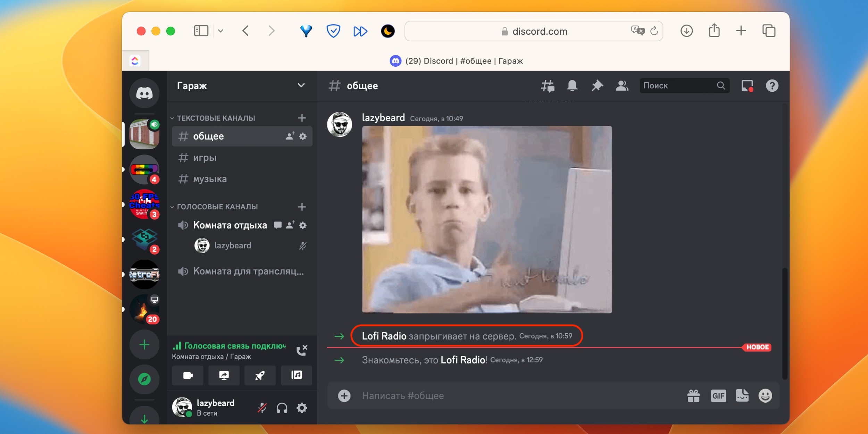
Task: Show pinned messages
Action: (597, 86)
